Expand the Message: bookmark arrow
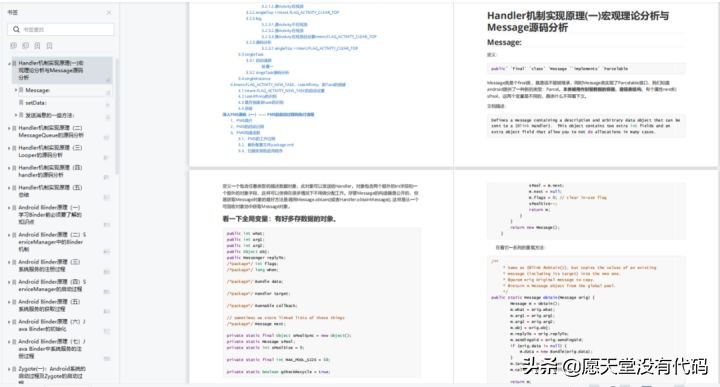This screenshot has height=387, width=720. point(16,90)
